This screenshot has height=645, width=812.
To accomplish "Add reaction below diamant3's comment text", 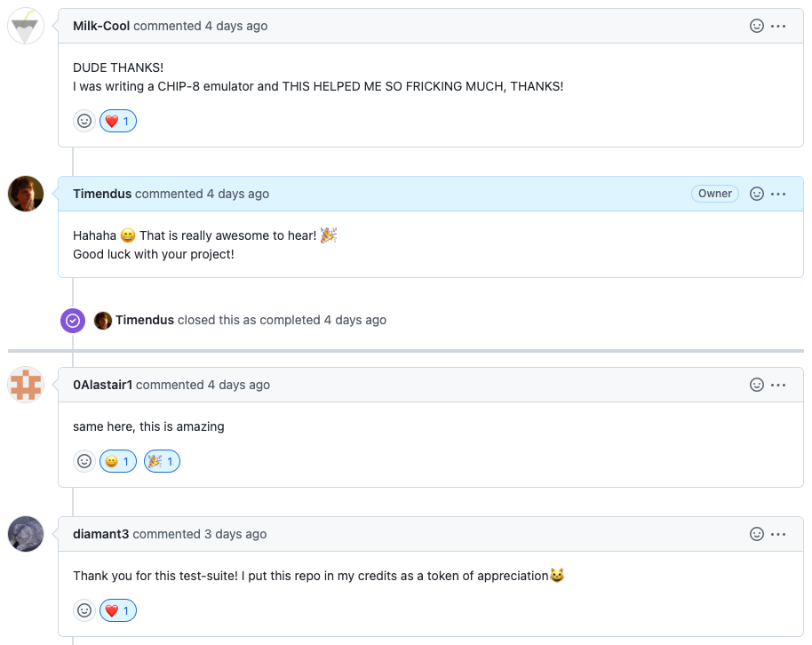I will [x=84, y=610].
